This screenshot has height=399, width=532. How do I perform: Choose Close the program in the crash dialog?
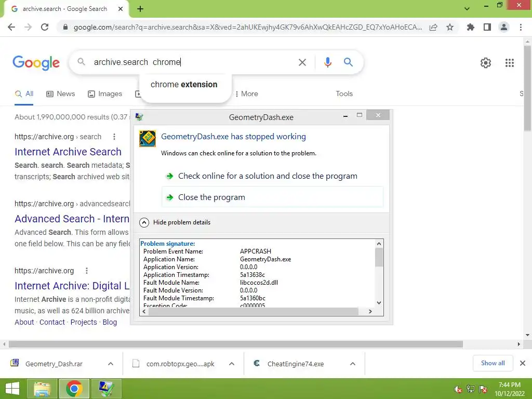272,197
